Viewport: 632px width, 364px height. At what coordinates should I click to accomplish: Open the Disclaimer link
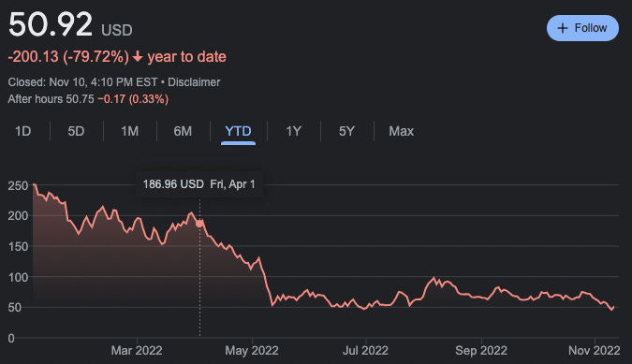(x=194, y=82)
